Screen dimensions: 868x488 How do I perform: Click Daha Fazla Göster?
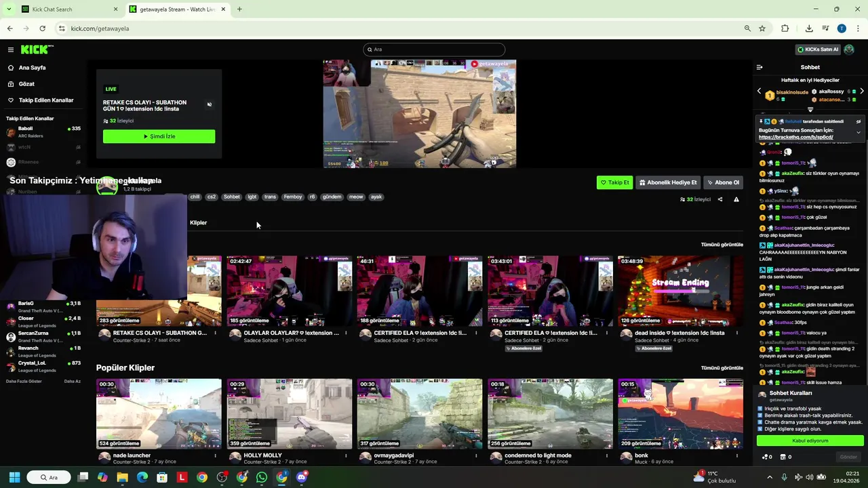click(24, 382)
